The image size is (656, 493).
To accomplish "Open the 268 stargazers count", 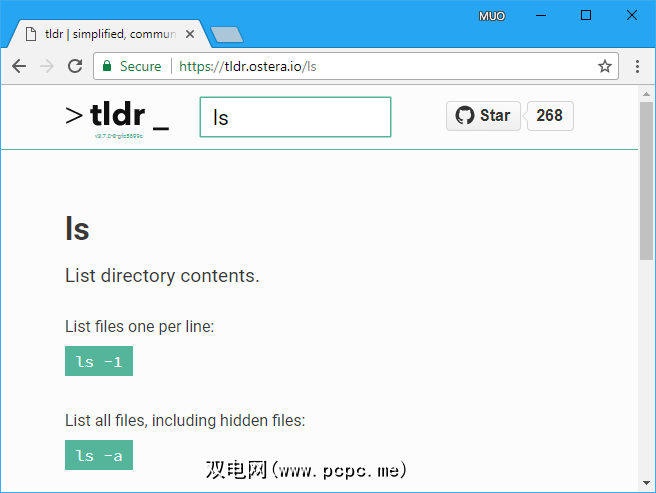I will point(550,116).
